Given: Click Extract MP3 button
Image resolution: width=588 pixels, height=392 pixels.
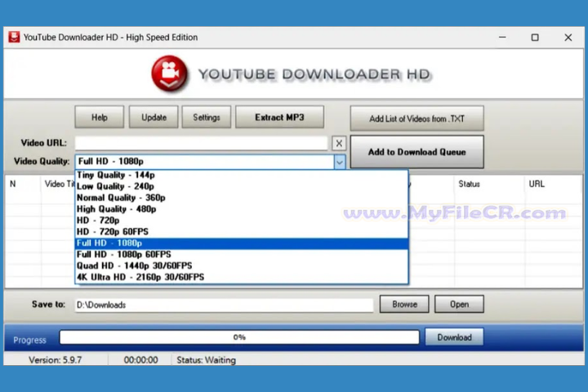Looking at the screenshot, I should pos(279,118).
